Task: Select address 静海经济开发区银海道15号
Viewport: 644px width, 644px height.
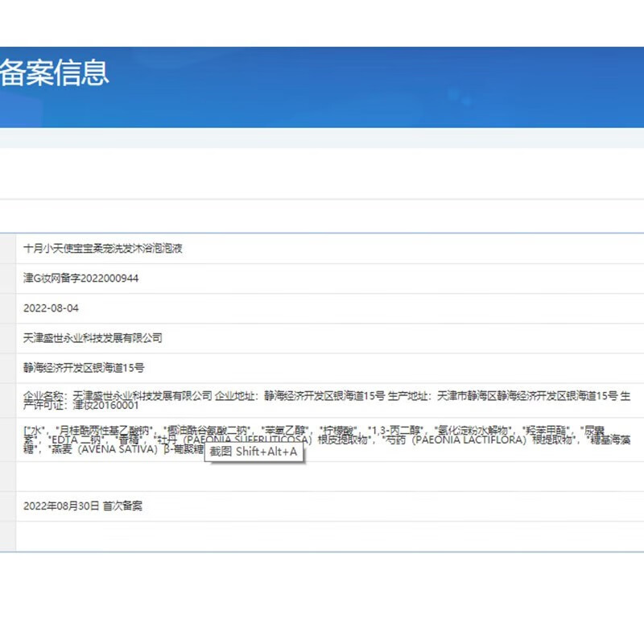Action: [x=80, y=366]
